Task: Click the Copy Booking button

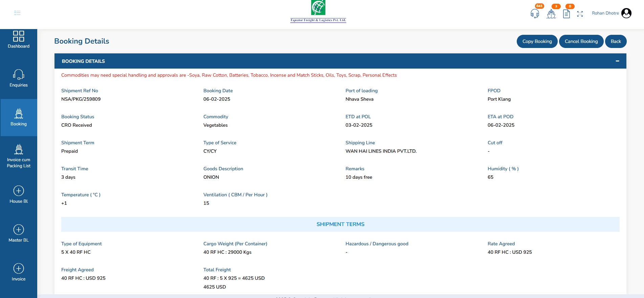Action: (x=537, y=41)
